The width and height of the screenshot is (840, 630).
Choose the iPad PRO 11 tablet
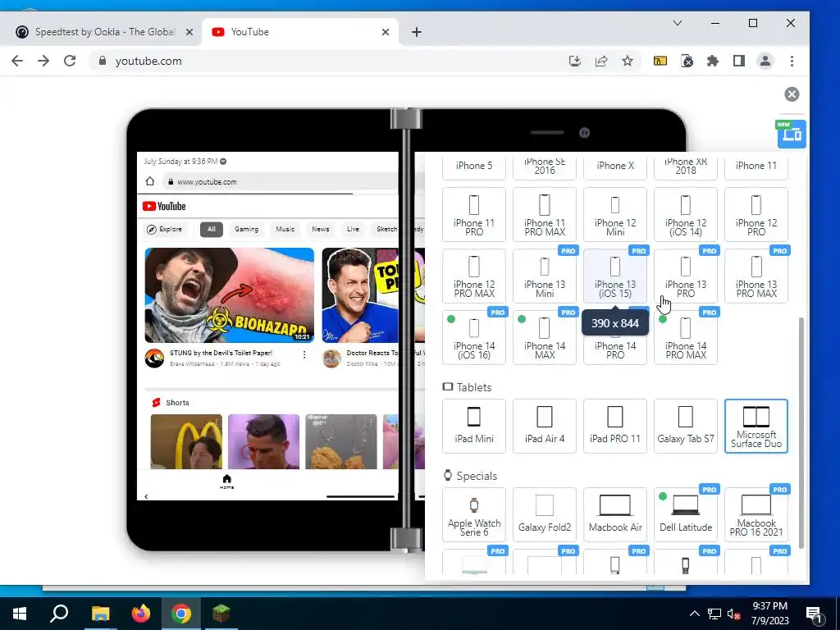pos(615,426)
